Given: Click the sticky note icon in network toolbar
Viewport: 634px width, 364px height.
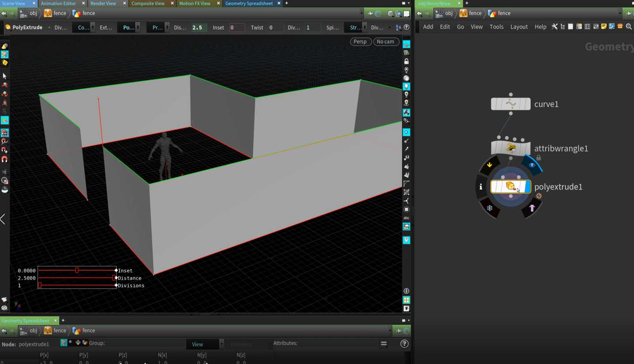Looking at the screenshot, I should click(x=604, y=27).
